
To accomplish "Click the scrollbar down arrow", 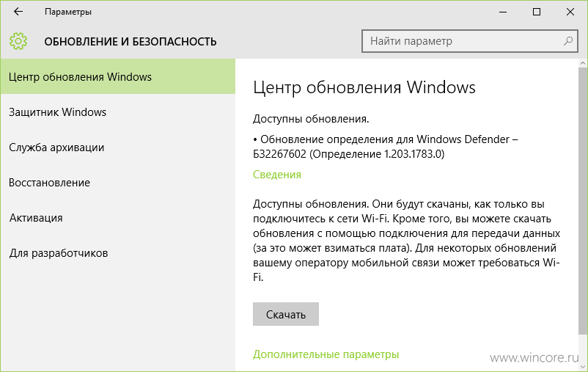I will 583,367.
